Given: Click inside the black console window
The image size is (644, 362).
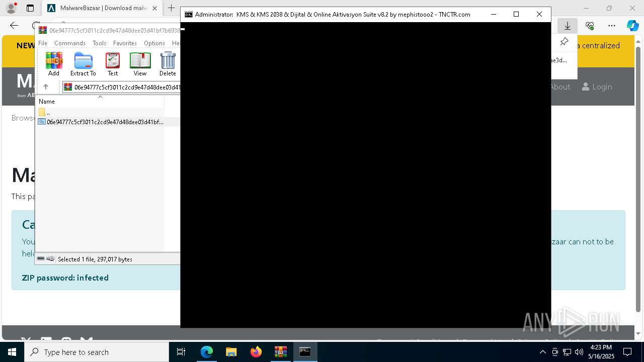Looking at the screenshot, I should [x=365, y=175].
